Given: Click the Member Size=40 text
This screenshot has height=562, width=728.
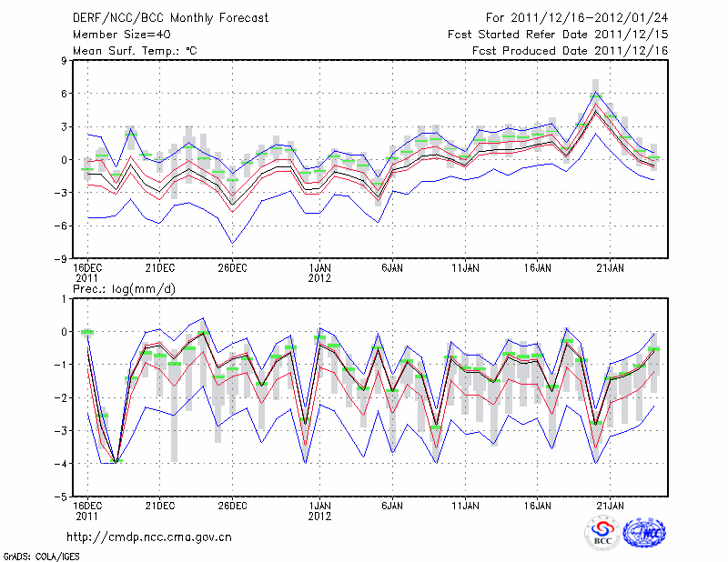Looking at the screenshot, I should tap(115, 35).
